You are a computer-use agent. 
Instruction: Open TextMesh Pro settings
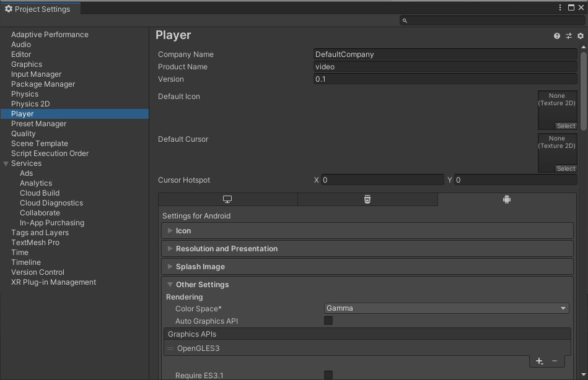[35, 243]
